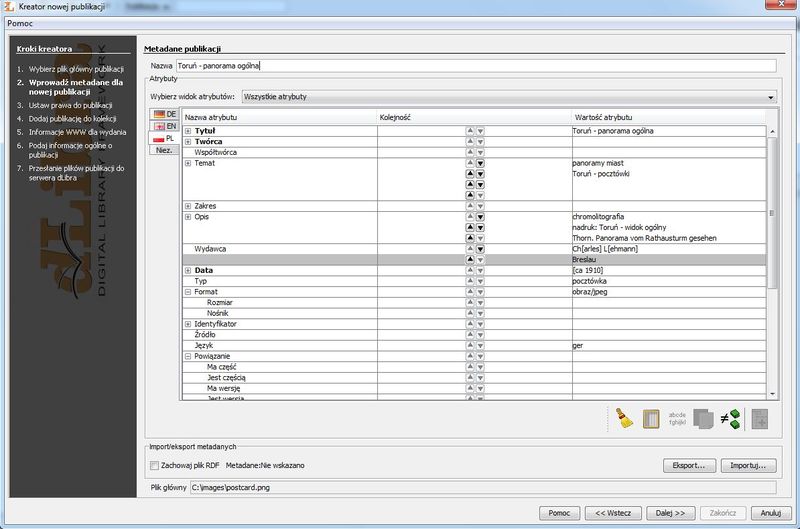Viewport: 800px width, 529px height.
Task: Switch to the DE language tab
Action: point(164,114)
